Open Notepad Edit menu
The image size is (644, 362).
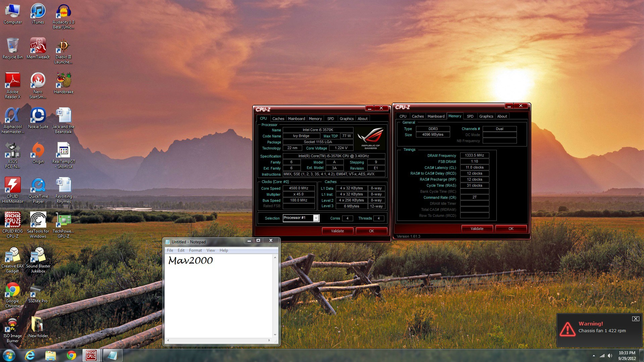181,250
